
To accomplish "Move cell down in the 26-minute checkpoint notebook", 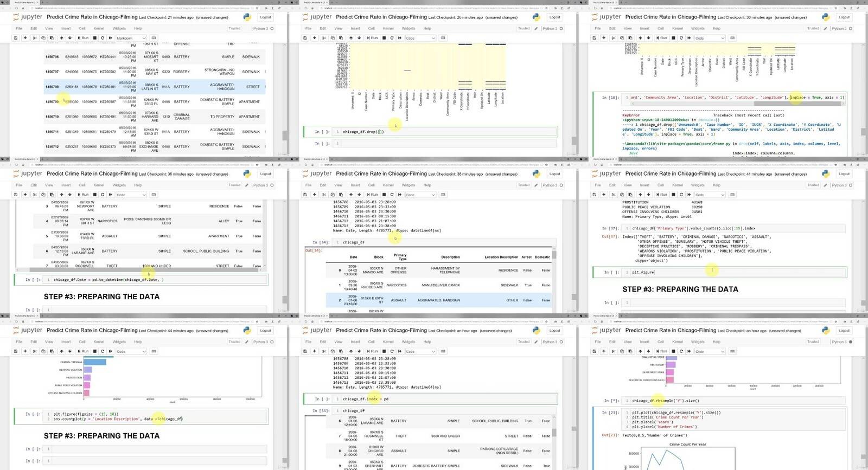I will 359,38.
